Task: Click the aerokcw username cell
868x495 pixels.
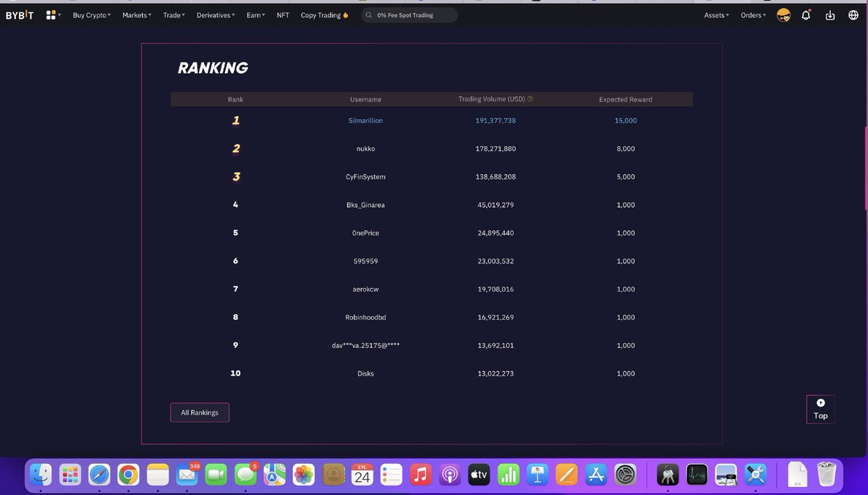Action: click(x=365, y=289)
